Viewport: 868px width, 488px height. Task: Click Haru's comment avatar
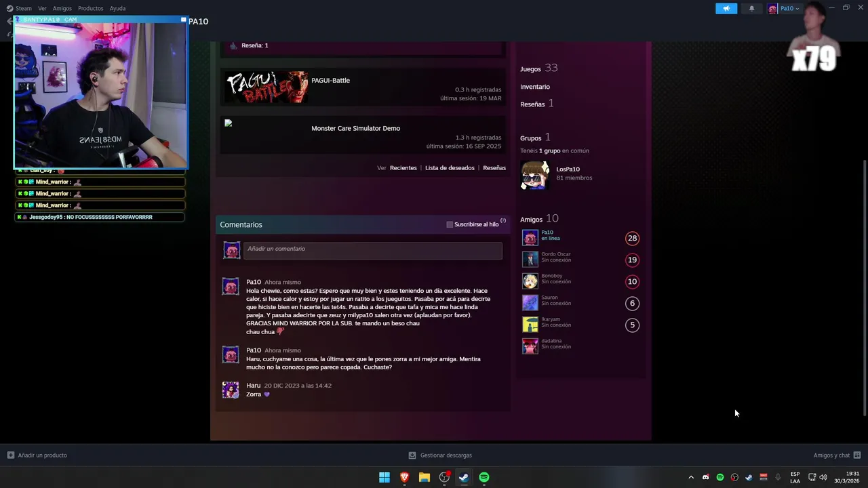[x=231, y=390]
